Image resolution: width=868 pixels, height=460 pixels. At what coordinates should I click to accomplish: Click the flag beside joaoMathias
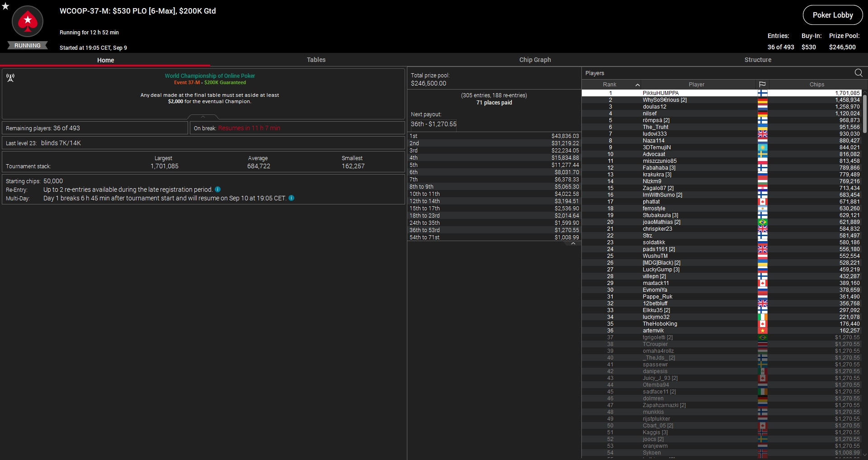(x=762, y=222)
